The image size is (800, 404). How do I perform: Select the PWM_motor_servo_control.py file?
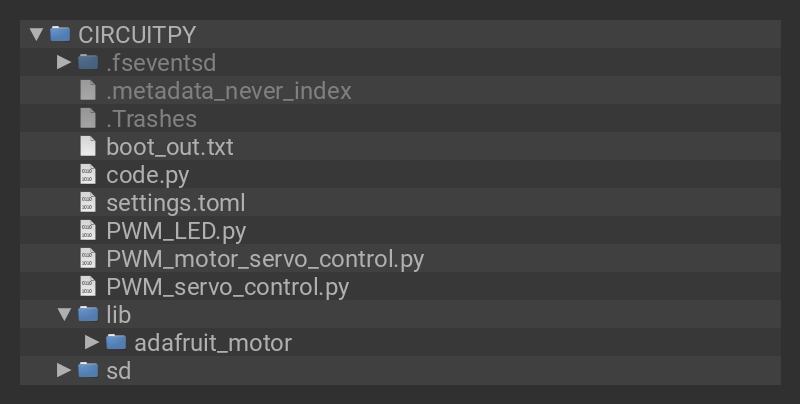265,259
